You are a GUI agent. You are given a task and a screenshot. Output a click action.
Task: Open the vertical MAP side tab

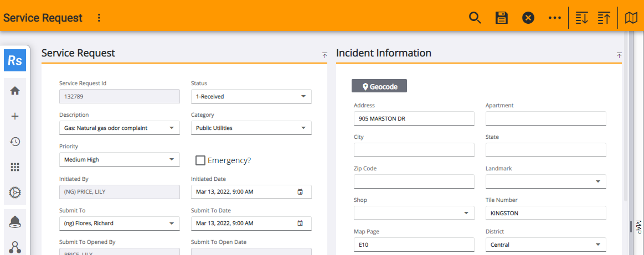click(x=638, y=227)
